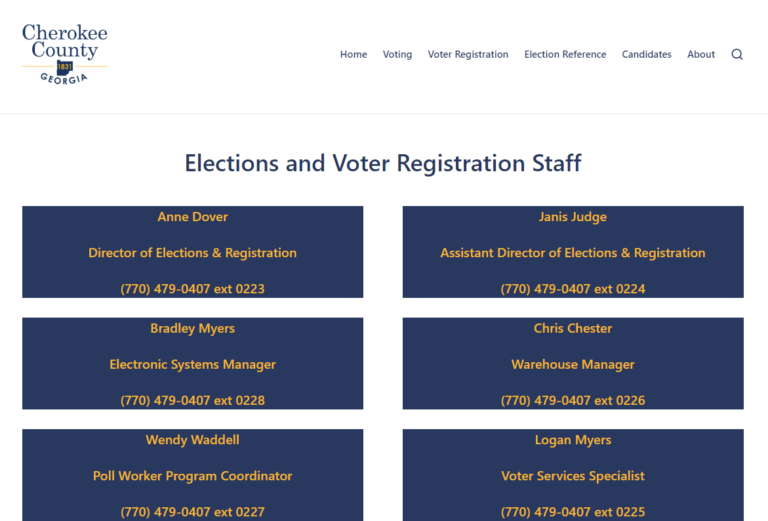Click Logan Myers' phone ext 0225

(x=573, y=512)
